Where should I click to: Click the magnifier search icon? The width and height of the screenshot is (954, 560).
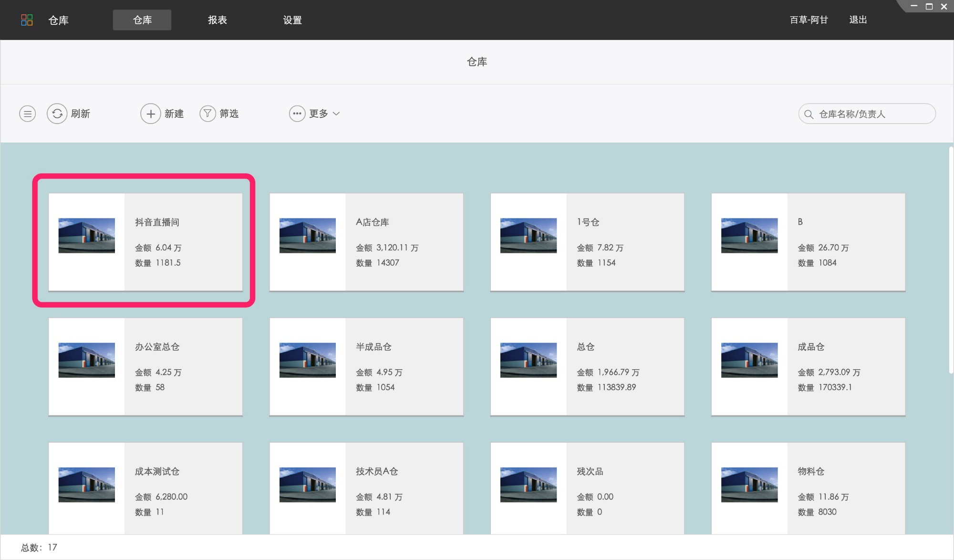[x=809, y=114]
